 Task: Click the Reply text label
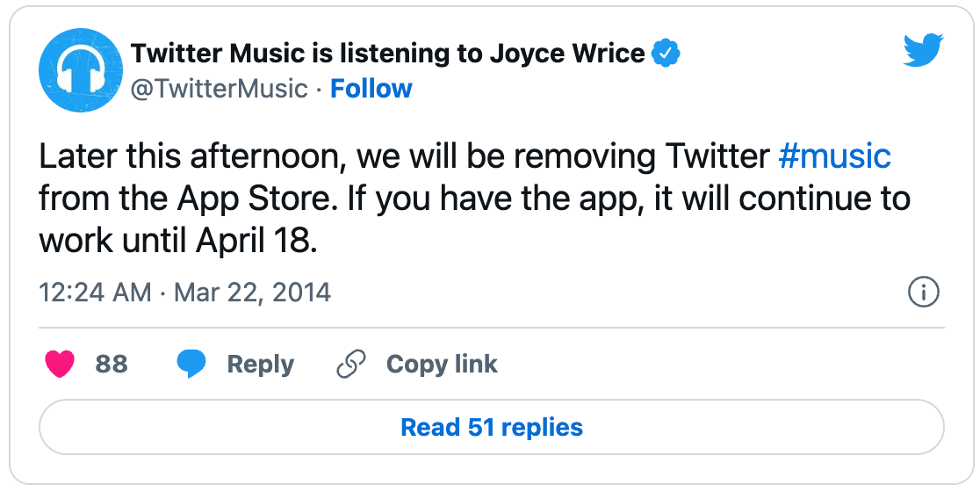click(261, 365)
